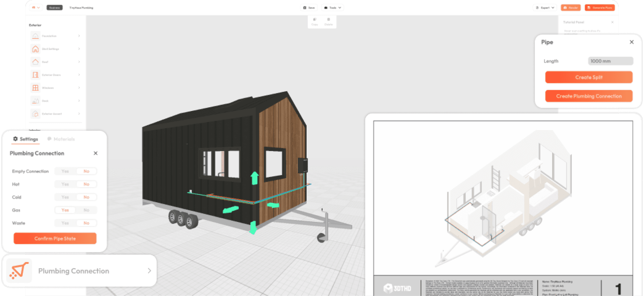Image resolution: width=644 pixels, height=296 pixels.
Task: Open the Foundation section icon
Action: coord(35,36)
